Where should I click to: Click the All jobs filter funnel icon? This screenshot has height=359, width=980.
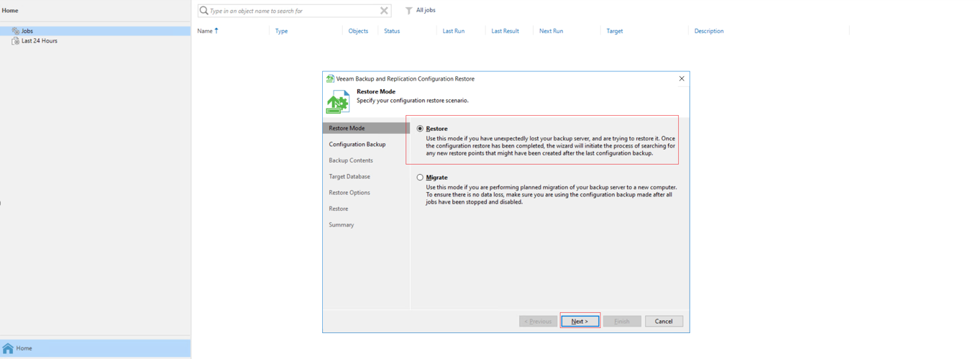(408, 11)
